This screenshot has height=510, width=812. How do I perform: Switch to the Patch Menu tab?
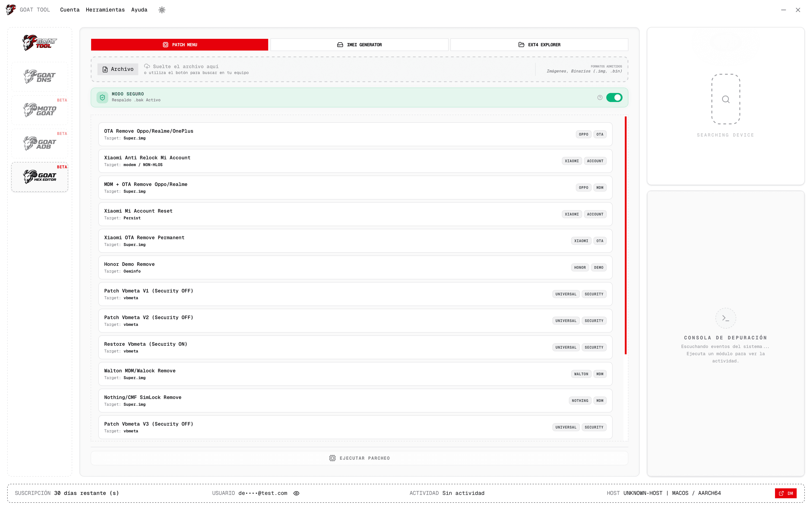(x=180, y=44)
